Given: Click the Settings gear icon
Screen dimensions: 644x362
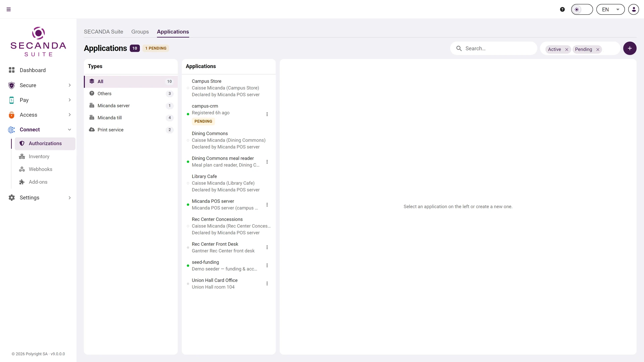Looking at the screenshot, I should point(12,198).
